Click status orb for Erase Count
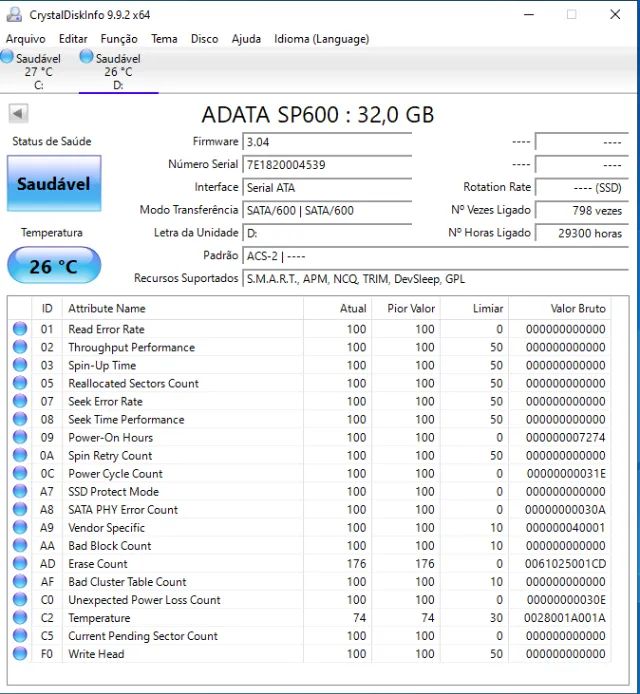This screenshot has width=640, height=694. click(x=20, y=563)
